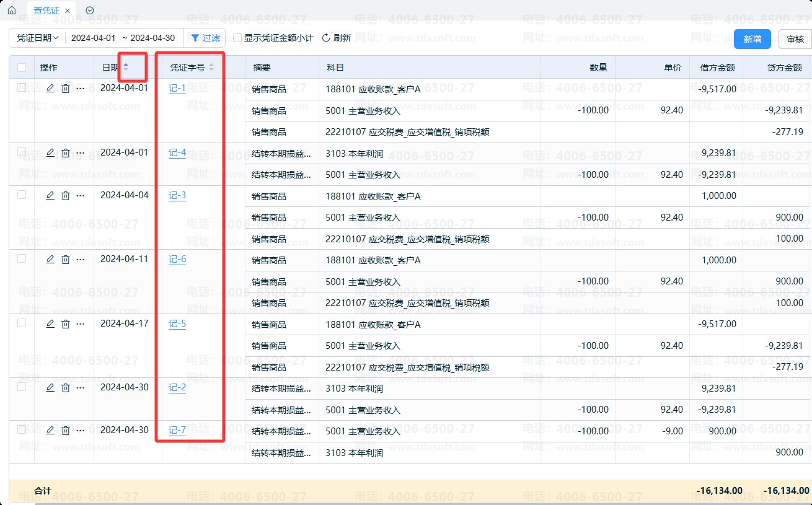Click the start date field 2024-04-01
The height and width of the screenshot is (505, 812).
click(94, 38)
